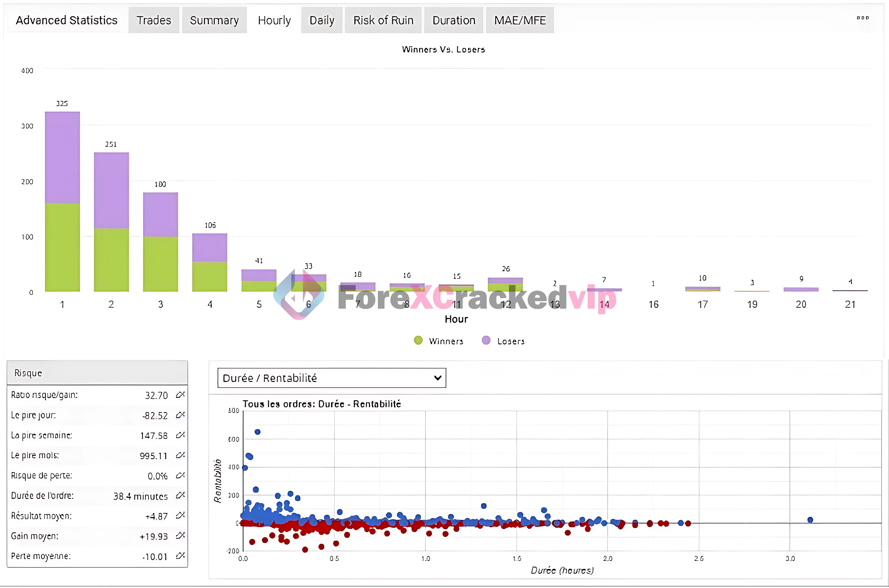889x588 pixels.
Task: Open the Risk of Ruin tab
Action: [383, 20]
